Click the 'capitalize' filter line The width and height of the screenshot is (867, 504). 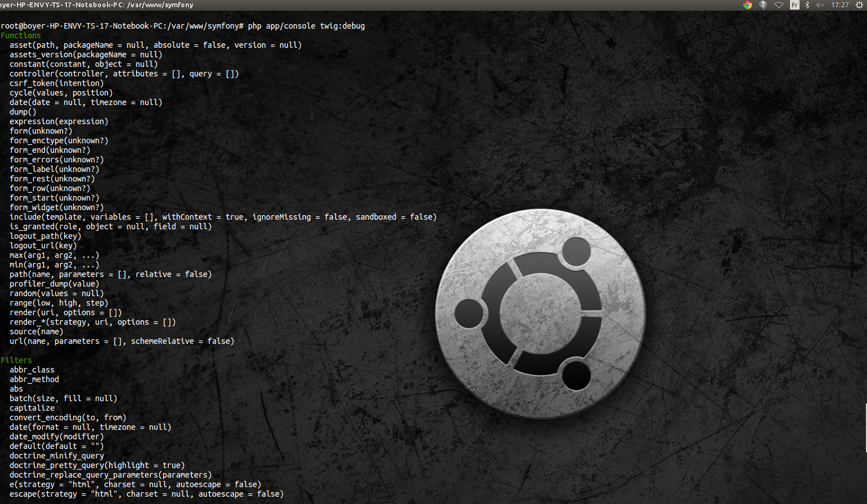coord(32,408)
